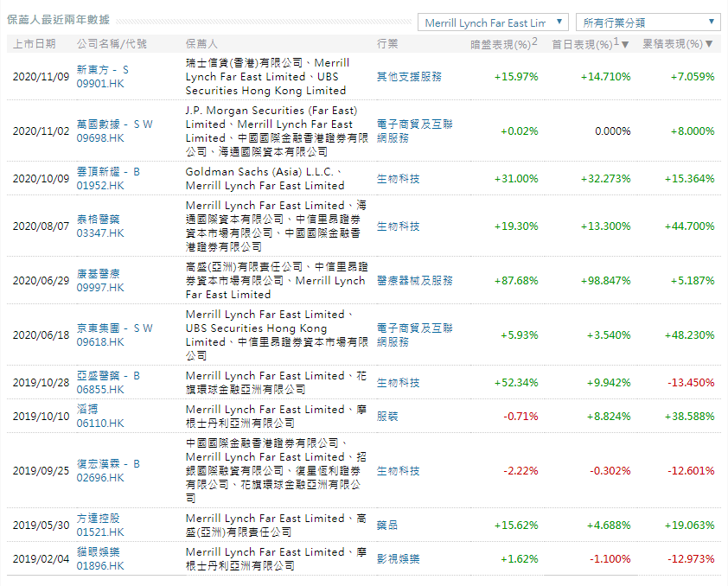Select sponsor text Goldman Sachs (Asia) L.L.C.
This screenshot has width=728, height=586.
tap(259, 172)
